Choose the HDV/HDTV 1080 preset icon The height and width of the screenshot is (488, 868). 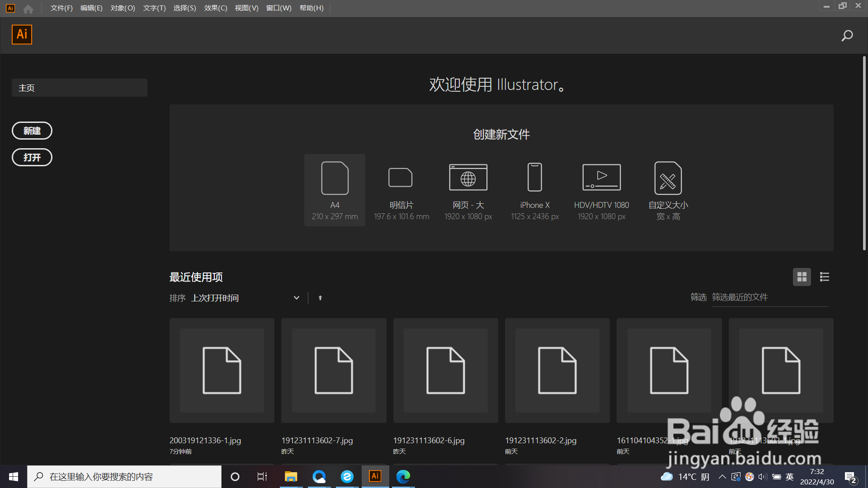[601, 178]
